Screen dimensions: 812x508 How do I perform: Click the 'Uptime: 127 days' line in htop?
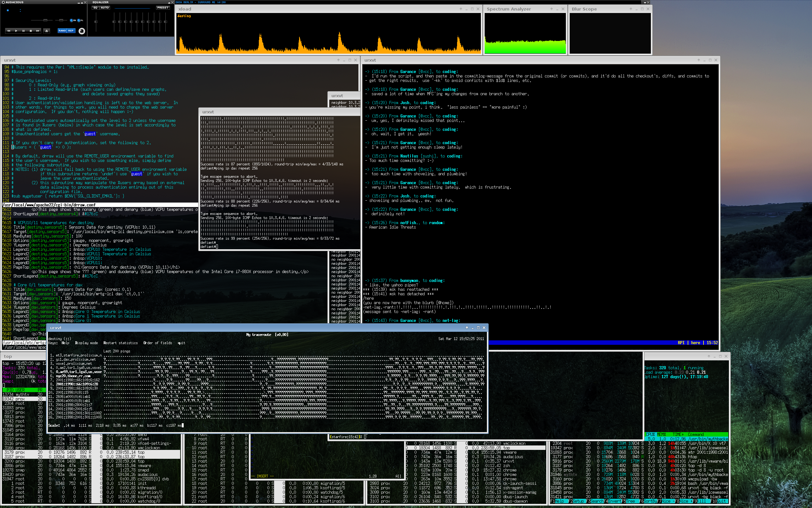coord(676,377)
